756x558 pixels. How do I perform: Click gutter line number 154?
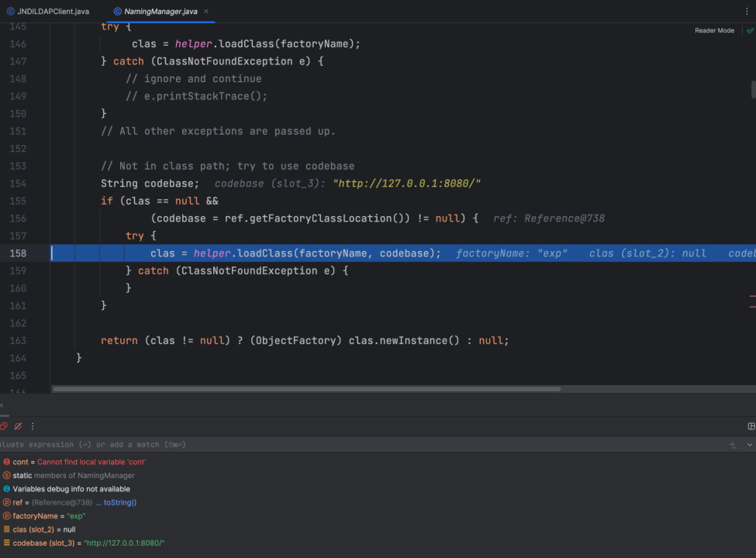[x=18, y=183]
